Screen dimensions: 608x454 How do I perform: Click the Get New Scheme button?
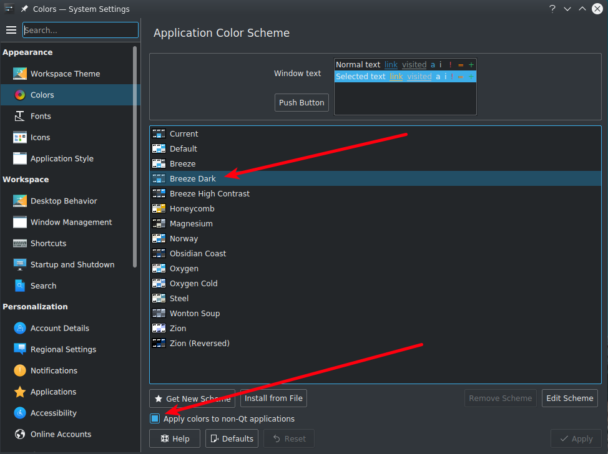click(x=192, y=399)
